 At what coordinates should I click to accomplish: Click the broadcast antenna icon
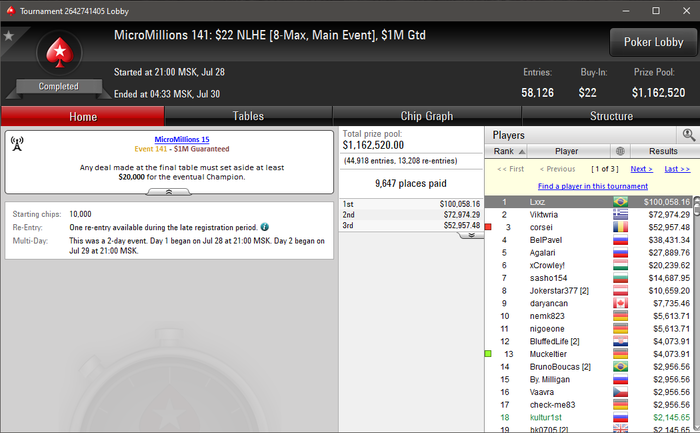[x=17, y=144]
